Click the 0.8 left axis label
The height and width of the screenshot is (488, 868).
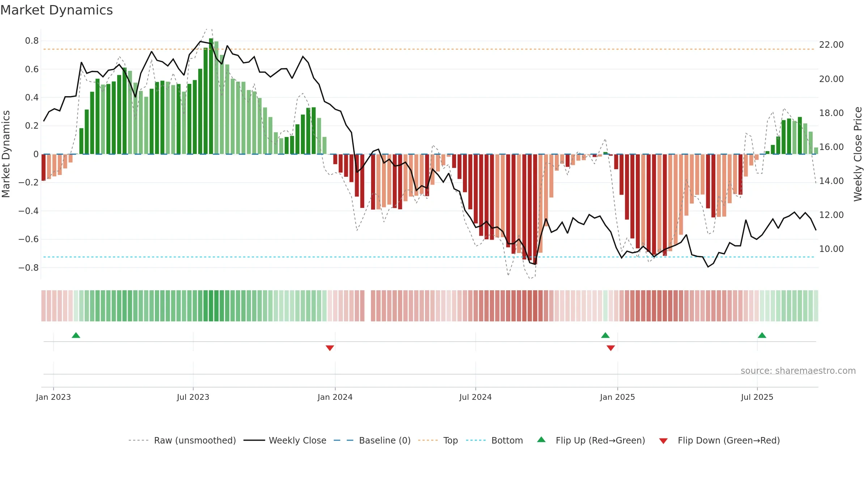point(32,41)
